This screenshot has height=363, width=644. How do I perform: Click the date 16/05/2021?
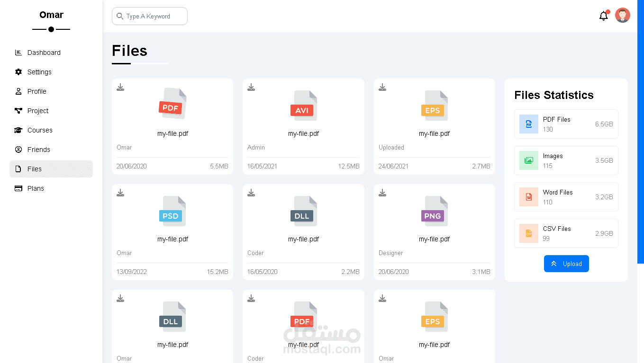click(x=263, y=166)
